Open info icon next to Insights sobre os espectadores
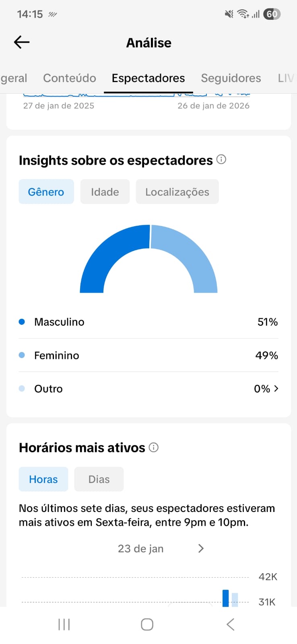297x644 pixels. [x=221, y=159]
